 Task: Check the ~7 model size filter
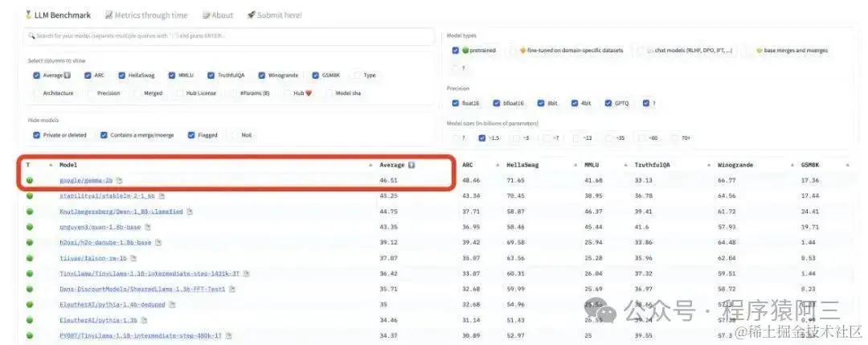pyautogui.click(x=546, y=138)
